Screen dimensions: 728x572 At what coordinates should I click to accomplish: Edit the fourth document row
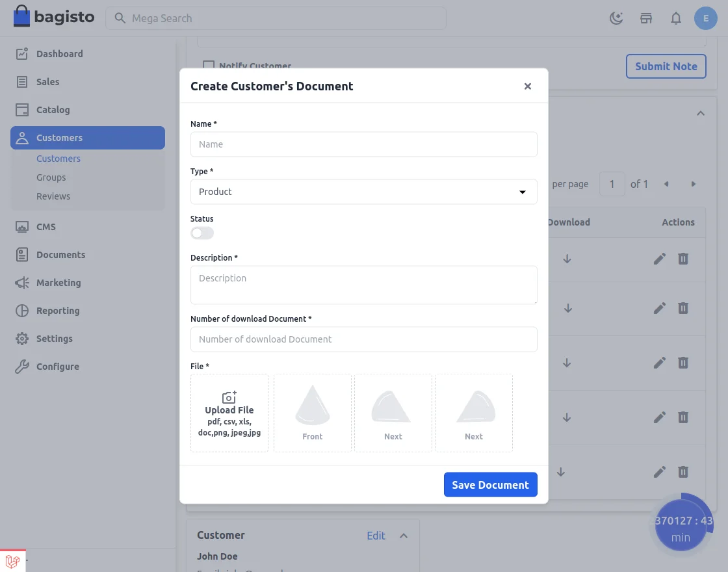660,417
